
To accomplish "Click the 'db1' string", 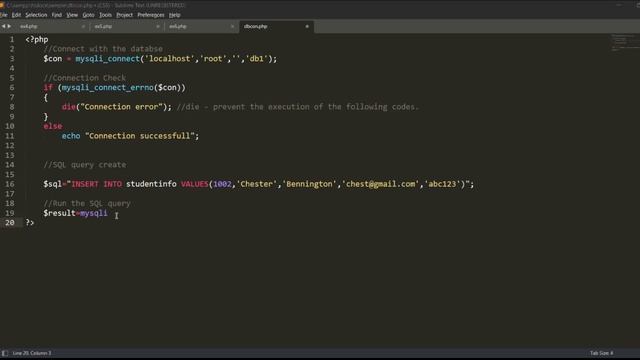I will [257, 59].
